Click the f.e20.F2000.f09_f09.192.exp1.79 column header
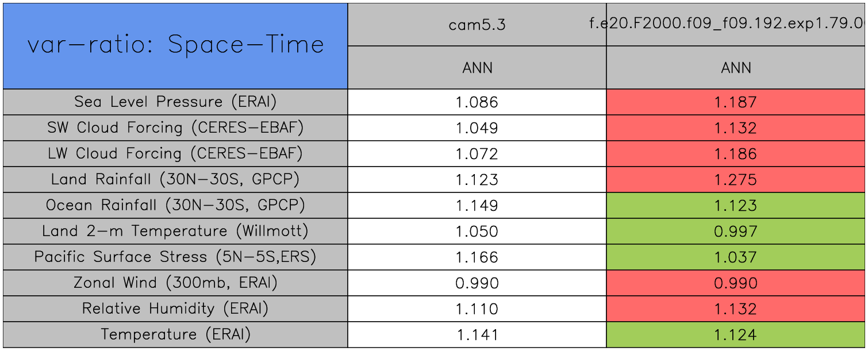The image size is (868, 351). tap(736, 24)
